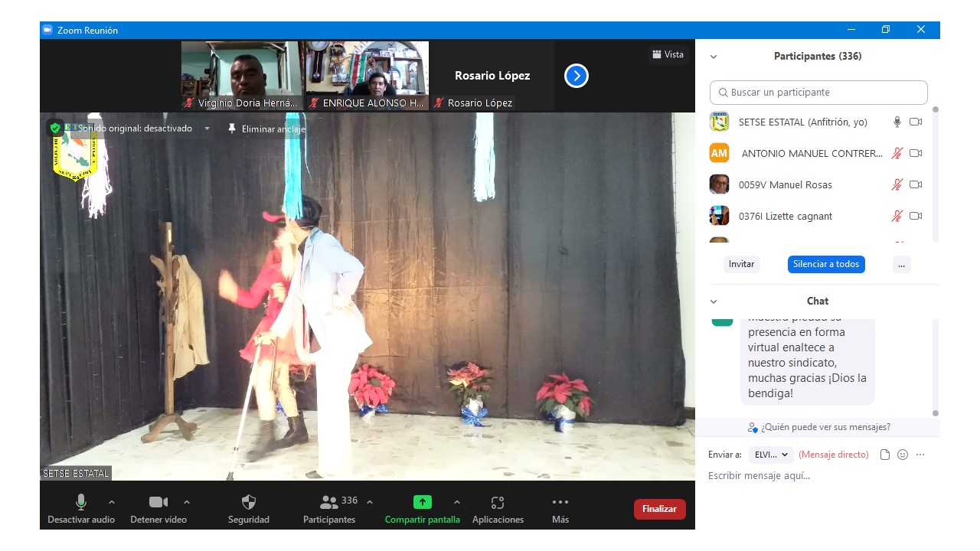The width and height of the screenshot is (980, 551).
Task: Open the Aplicaciones icon in toolbar
Action: coord(498,502)
